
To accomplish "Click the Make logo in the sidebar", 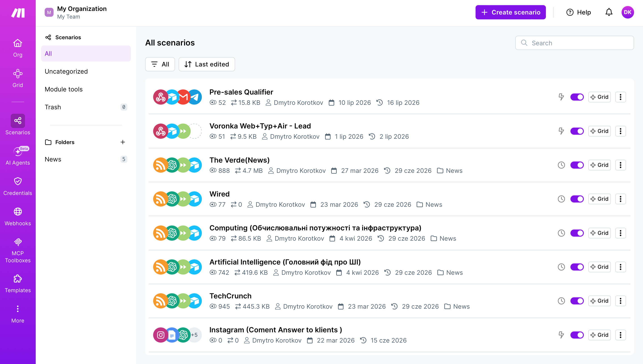I will click(x=18, y=13).
